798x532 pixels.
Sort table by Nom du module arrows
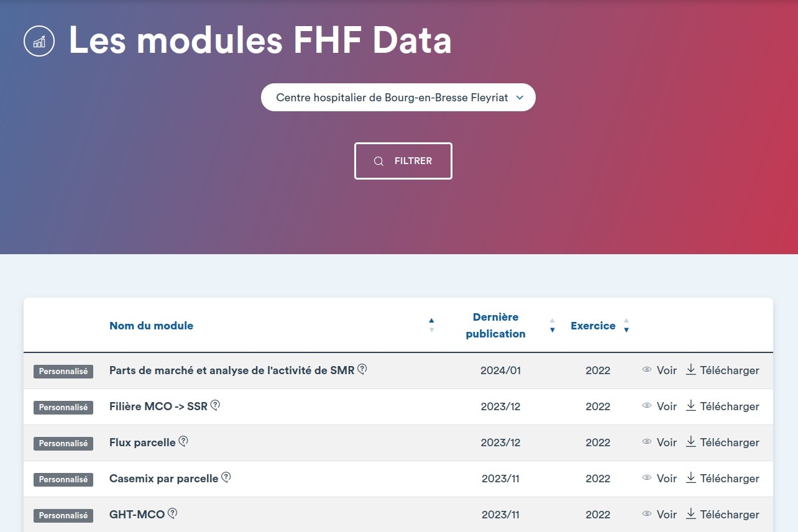[x=431, y=325]
